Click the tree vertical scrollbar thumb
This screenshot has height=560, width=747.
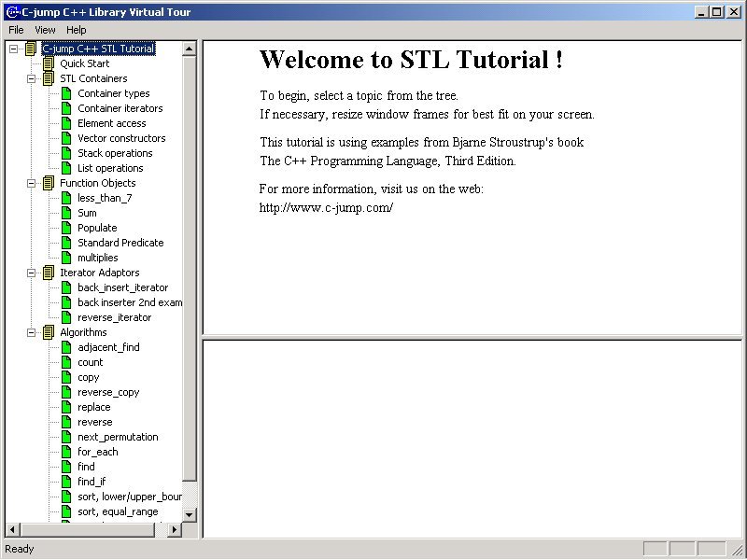[x=190, y=269]
